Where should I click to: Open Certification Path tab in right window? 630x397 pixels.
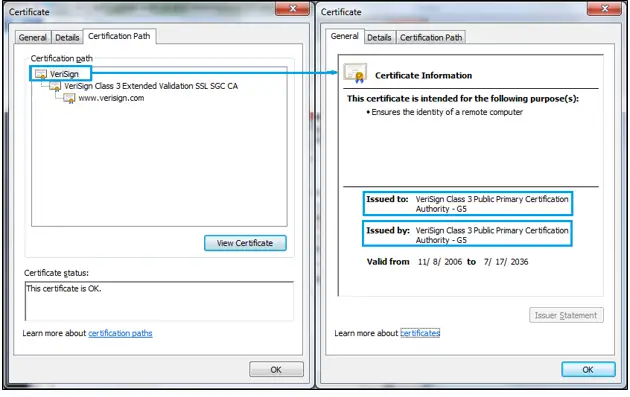coord(431,37)
